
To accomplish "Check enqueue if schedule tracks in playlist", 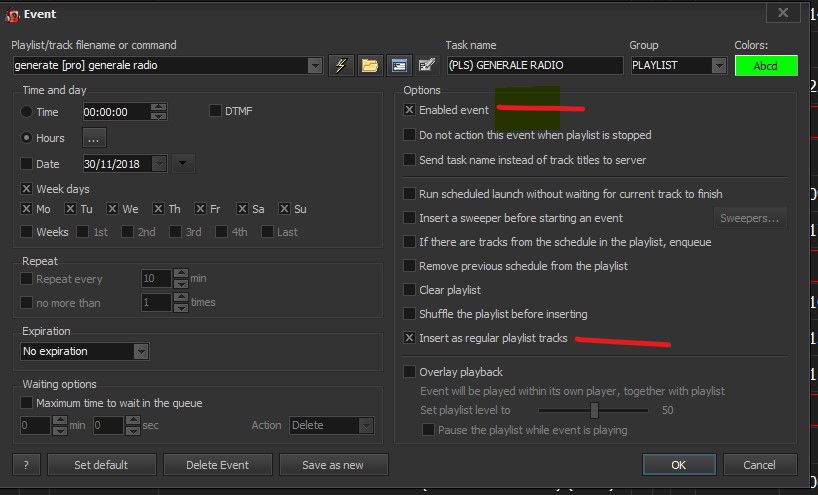I will tap(410, 242).
